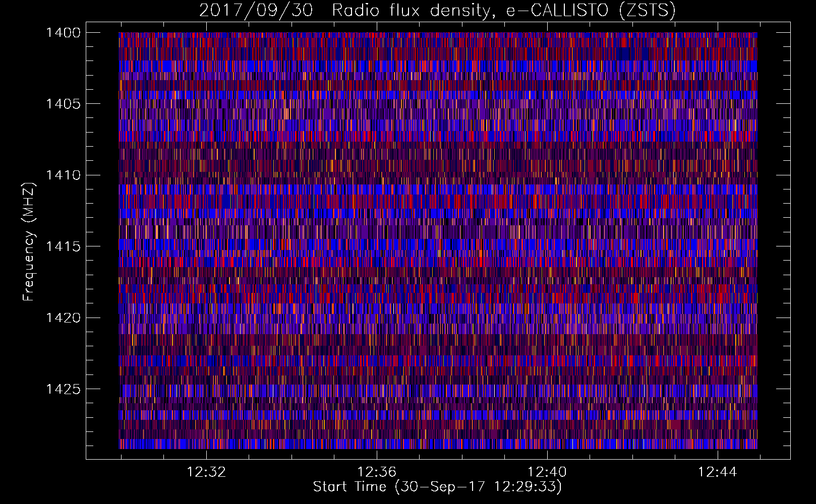816x504 pixels.
Task: Click the 'Frequency (MHZ)' axis label
Action: 29,242
